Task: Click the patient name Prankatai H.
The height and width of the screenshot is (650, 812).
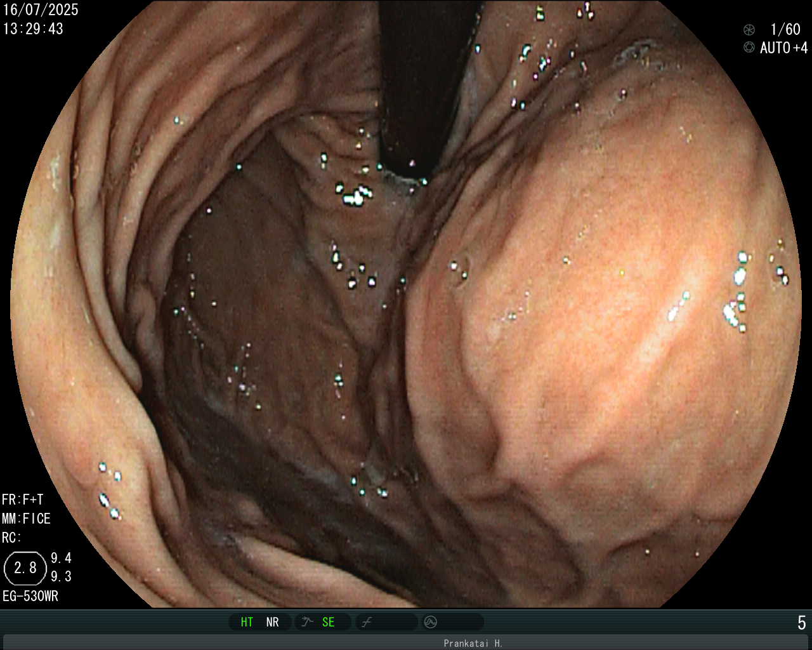Action: pos(473,643)
